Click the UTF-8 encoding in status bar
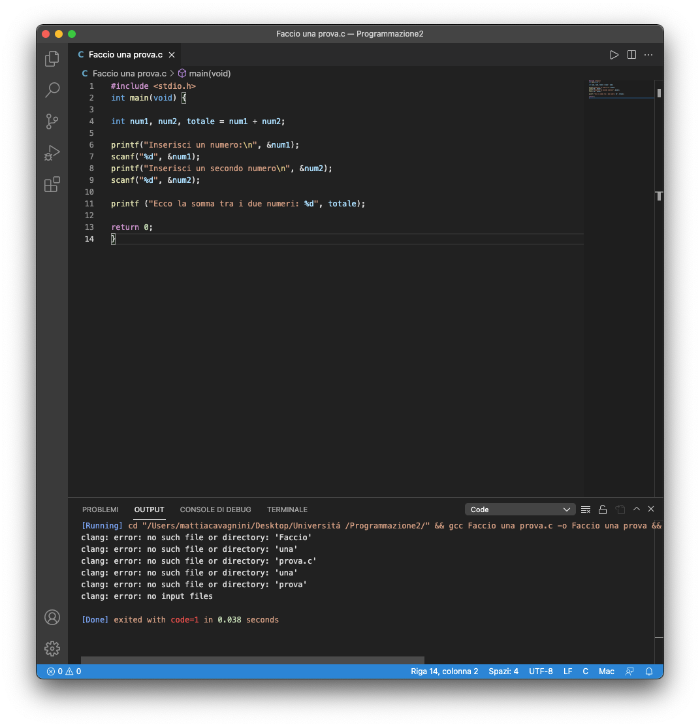This screenshot has height=727, width=700. (x=540, y=671)
